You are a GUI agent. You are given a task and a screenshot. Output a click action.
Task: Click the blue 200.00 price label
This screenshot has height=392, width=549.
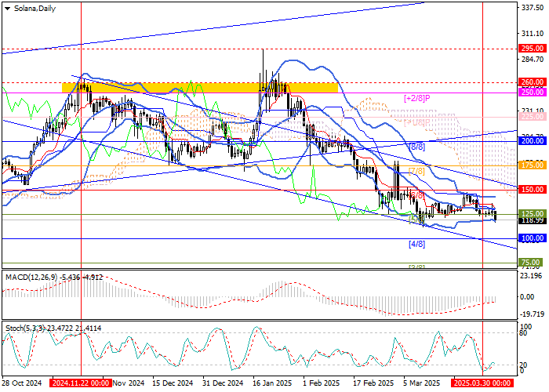[532, 140]
